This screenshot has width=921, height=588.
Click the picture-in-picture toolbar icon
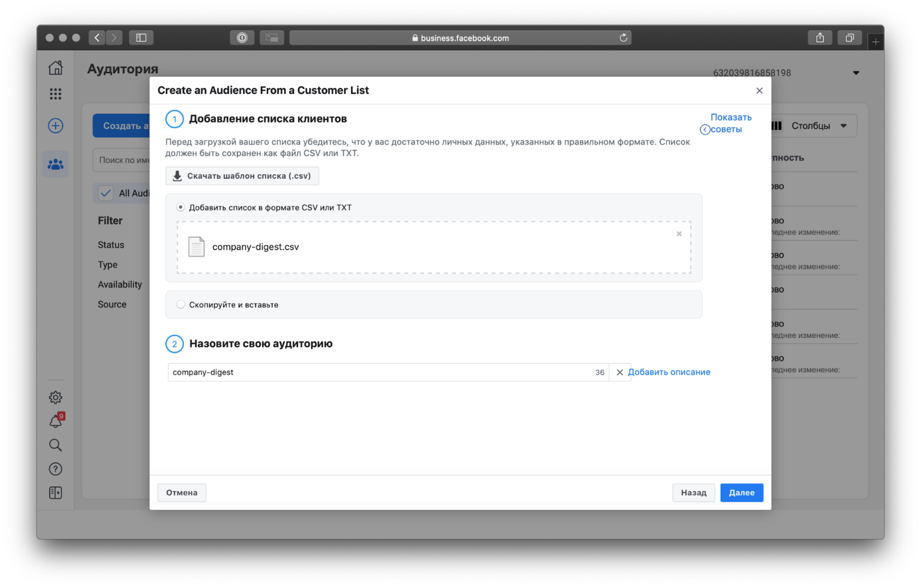pyautogui.click(x=272, y=38)
